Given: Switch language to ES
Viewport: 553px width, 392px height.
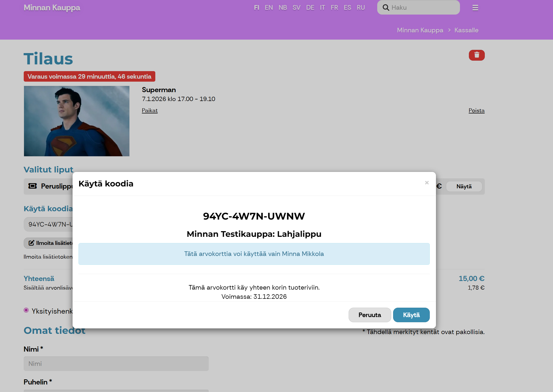Looking at the screenshot, I should pos(347,8).
